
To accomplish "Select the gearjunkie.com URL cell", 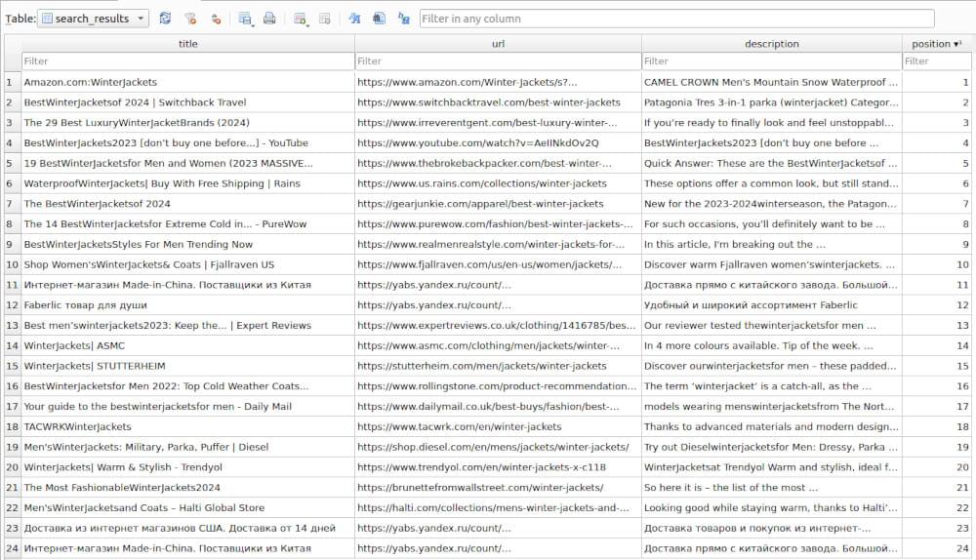I will point(498,204).
